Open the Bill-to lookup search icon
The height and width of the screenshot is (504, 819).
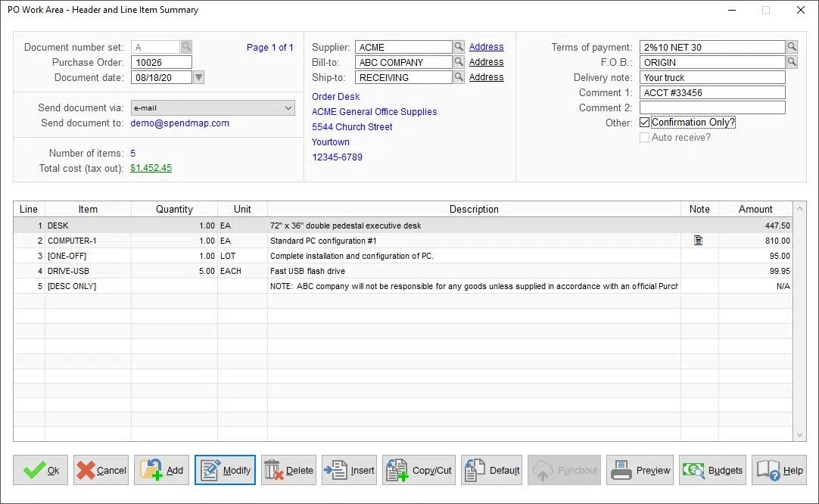click(x=458, y=61)
